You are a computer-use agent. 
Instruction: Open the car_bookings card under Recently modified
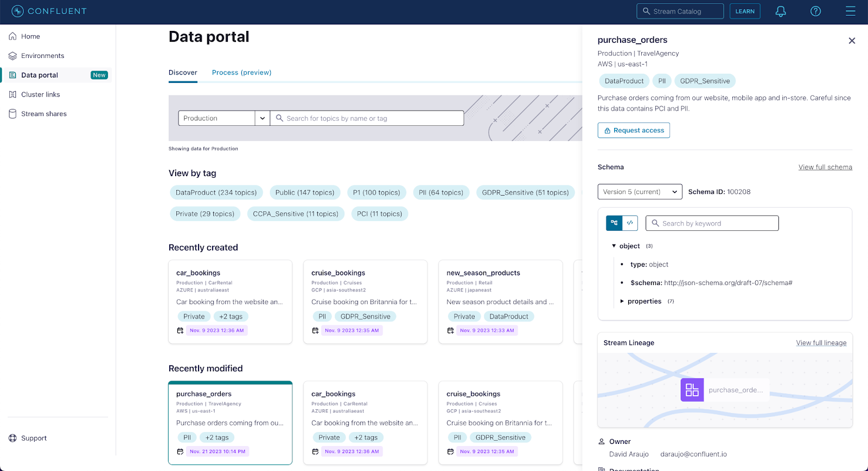click(x=366, y=423)
